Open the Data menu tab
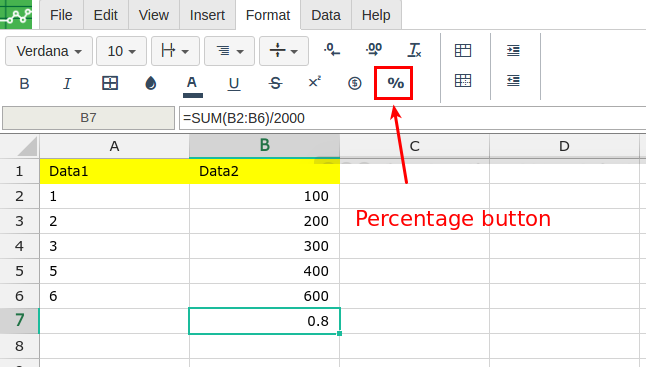646x367 pixels. tap(326, 15)
